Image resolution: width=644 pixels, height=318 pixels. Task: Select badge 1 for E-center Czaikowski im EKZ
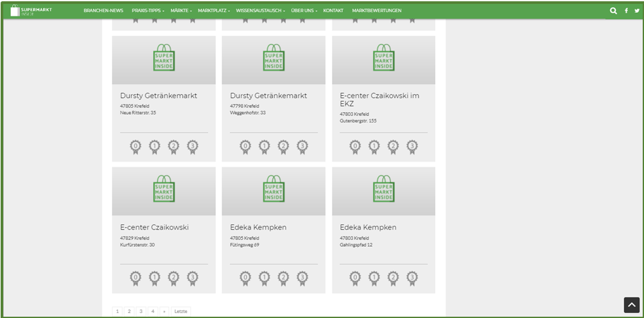pos(374,147)
